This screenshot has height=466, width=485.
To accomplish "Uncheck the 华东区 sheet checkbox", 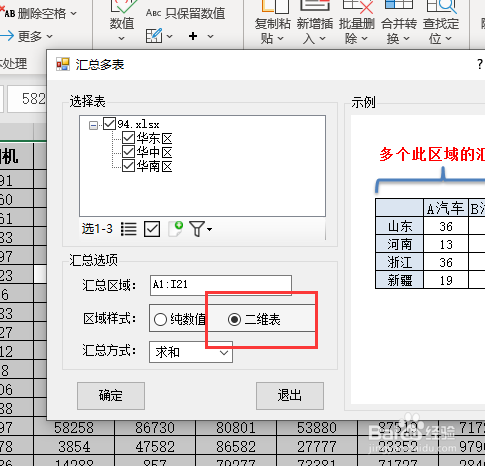I will 128,138.
